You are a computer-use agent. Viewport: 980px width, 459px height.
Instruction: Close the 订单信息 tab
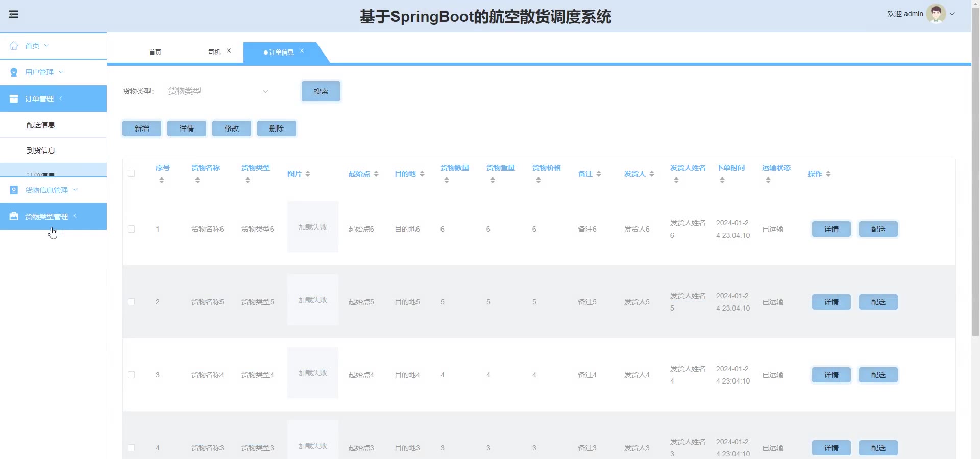(x=302, y=50)
